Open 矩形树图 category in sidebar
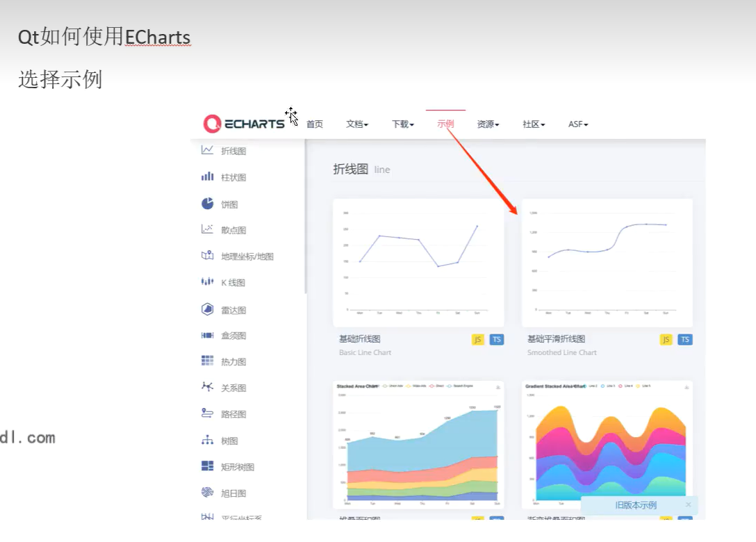The image size is (756, 542). [x=238, y=467]
